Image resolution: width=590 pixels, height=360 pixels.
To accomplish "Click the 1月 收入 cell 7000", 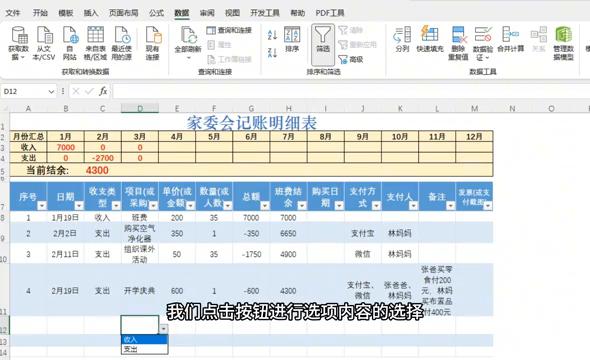I will (65, 147).
